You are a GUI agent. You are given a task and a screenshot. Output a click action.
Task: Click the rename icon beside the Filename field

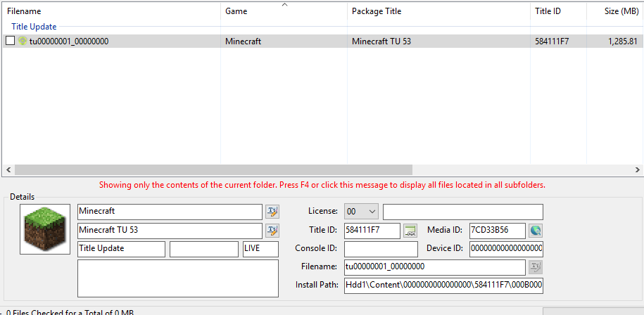click(536, 266)
